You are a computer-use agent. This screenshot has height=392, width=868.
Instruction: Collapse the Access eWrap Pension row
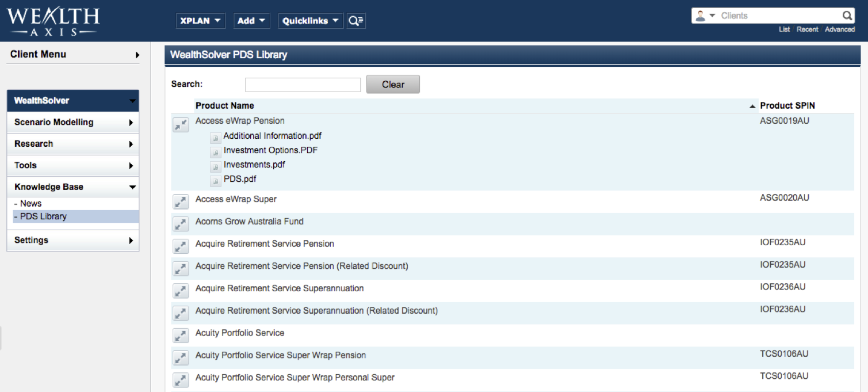181,125
